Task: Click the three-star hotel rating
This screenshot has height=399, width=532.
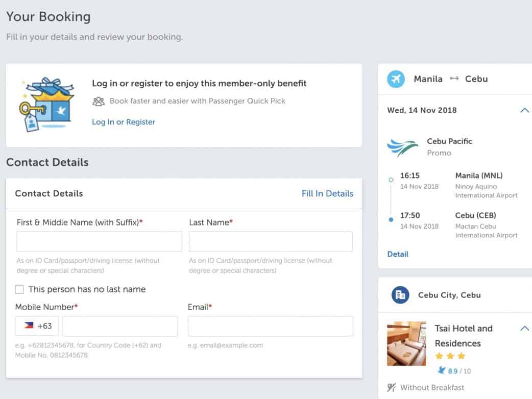Action: pos(450,356)
